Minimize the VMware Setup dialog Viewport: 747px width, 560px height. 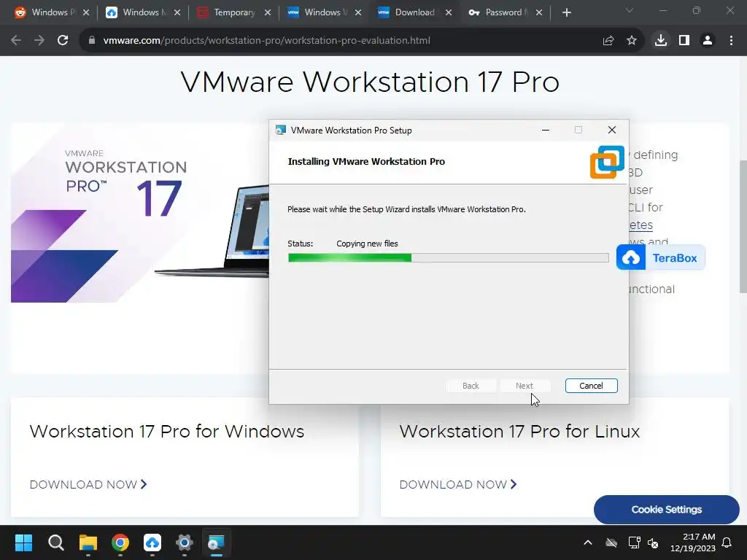[x=546, y=130]
